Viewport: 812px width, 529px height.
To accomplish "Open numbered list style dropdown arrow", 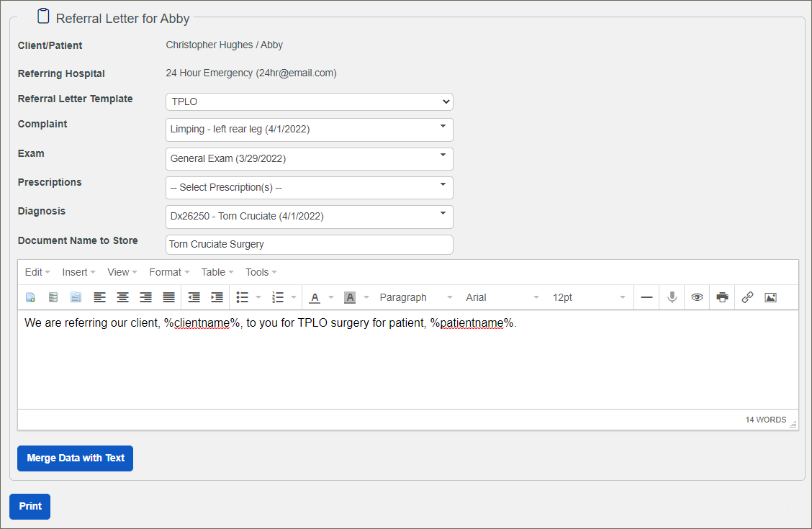I will pos(294,298).
